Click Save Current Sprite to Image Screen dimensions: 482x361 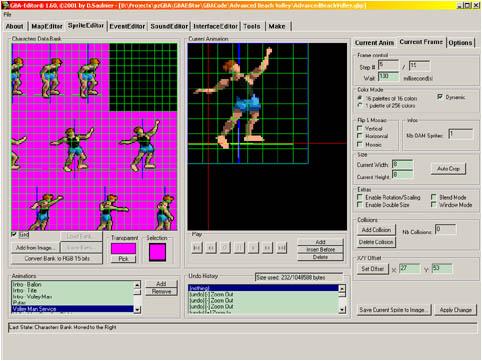[x=394, y=310]
